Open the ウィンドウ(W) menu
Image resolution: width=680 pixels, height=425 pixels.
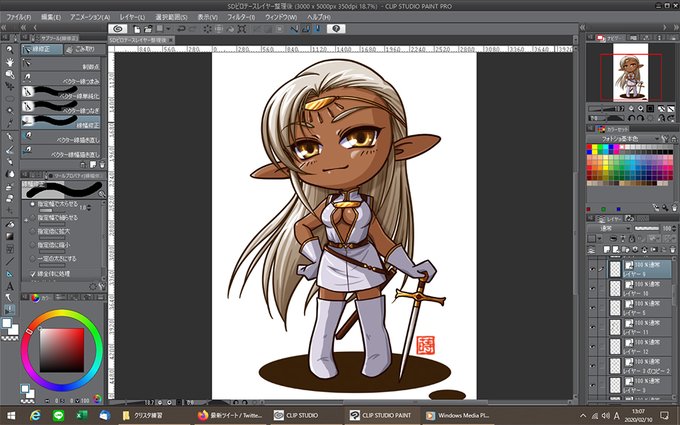[281, 17]
